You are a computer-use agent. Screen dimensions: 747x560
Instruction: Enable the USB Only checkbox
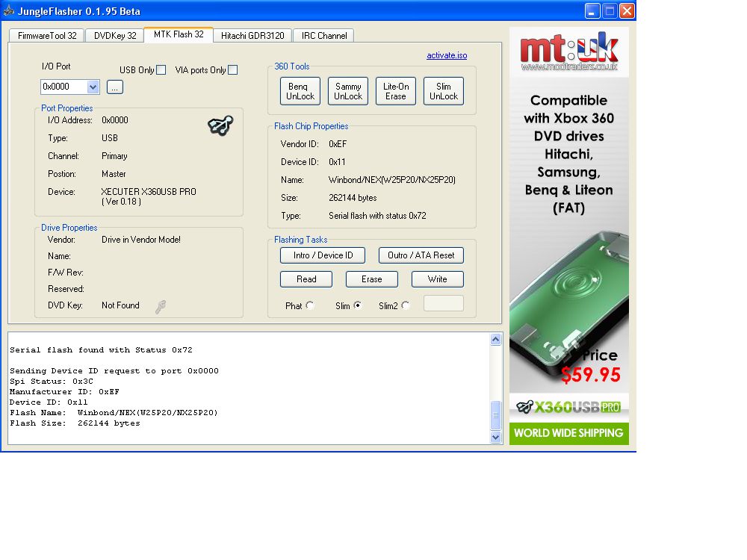coord(161,70)
